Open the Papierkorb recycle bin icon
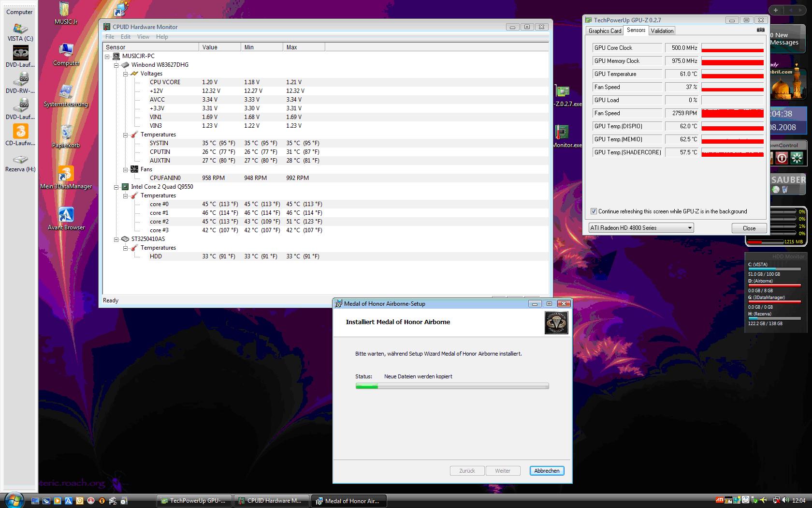This screenshot has height=508, width=812. tap(66, 137)
